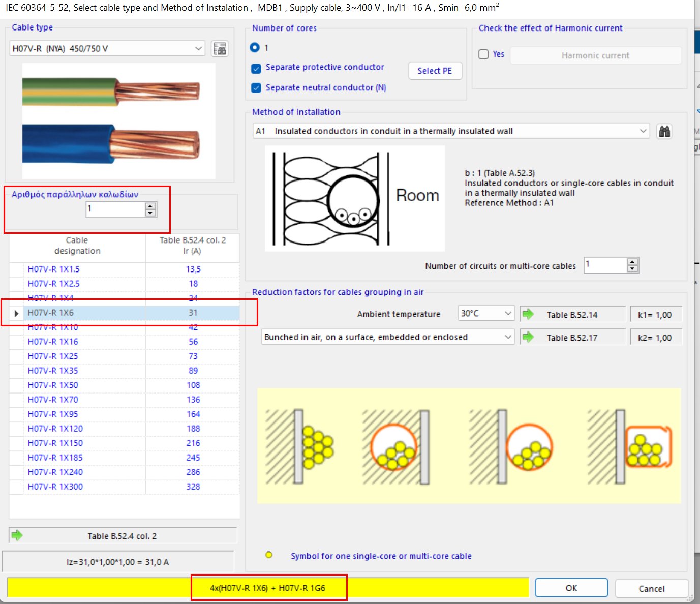Screen dimensions: 700x604
Task: Click the Table B.52.14 button
Action: [573, 314]
